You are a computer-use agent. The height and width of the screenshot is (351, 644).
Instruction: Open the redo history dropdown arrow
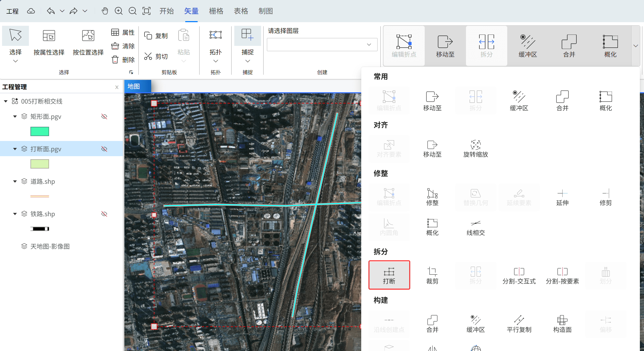[85, 11]
